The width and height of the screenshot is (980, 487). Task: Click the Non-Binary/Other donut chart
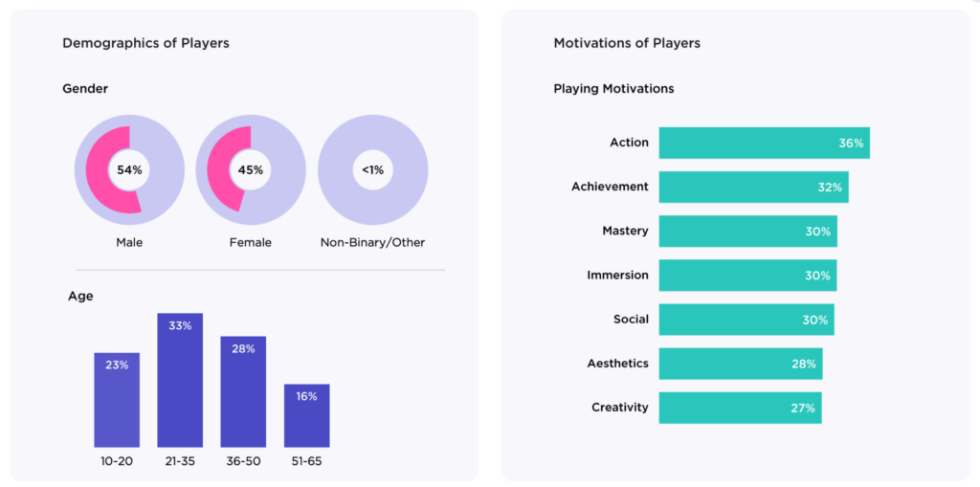(x=372, y=169)
